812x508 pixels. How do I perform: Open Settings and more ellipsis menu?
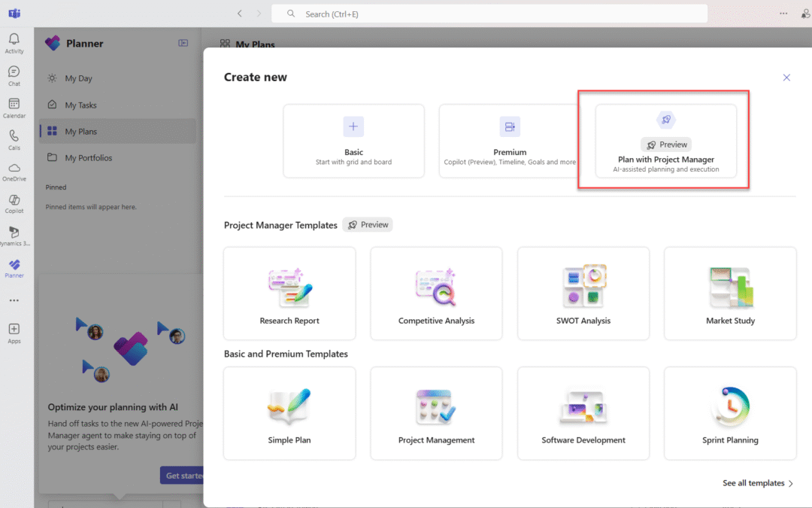tap(783, 14)
